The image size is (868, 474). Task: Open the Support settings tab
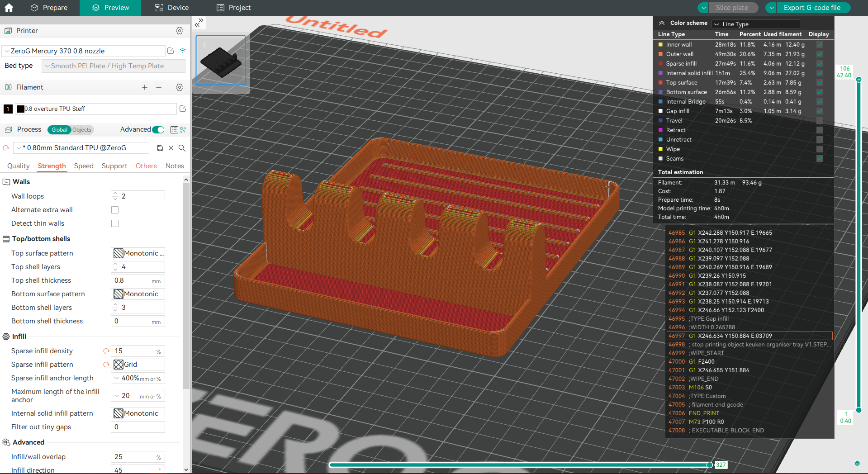(114, 166)
